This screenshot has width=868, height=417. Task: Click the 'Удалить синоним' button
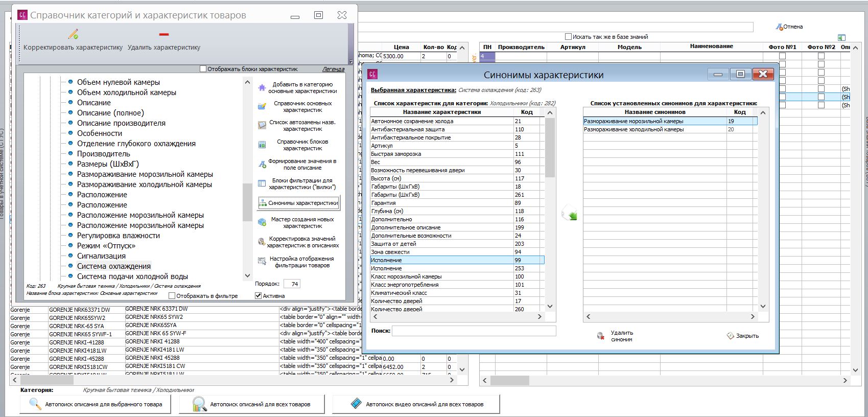click(615, 336)
